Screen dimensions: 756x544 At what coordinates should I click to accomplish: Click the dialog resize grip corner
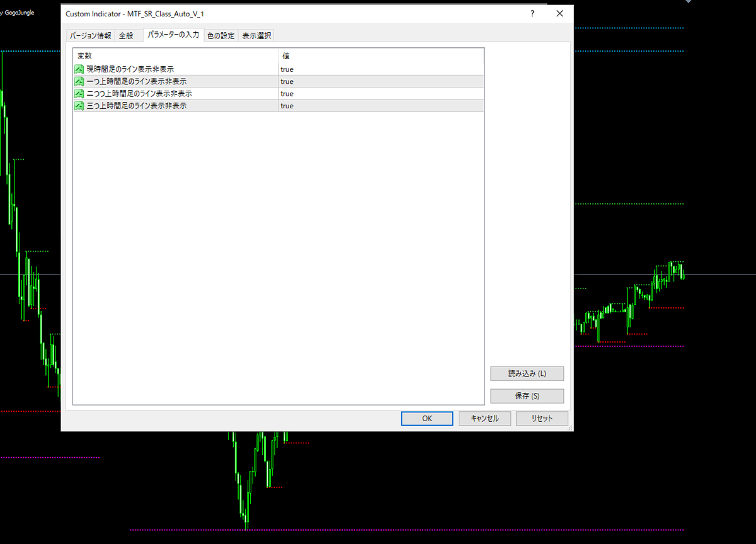(570, 428)
